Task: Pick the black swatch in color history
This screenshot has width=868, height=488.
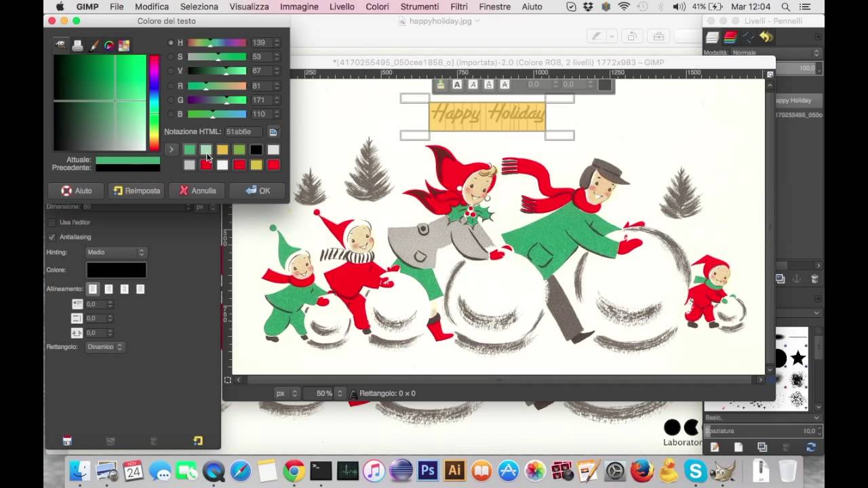Action: pos(256,150)
